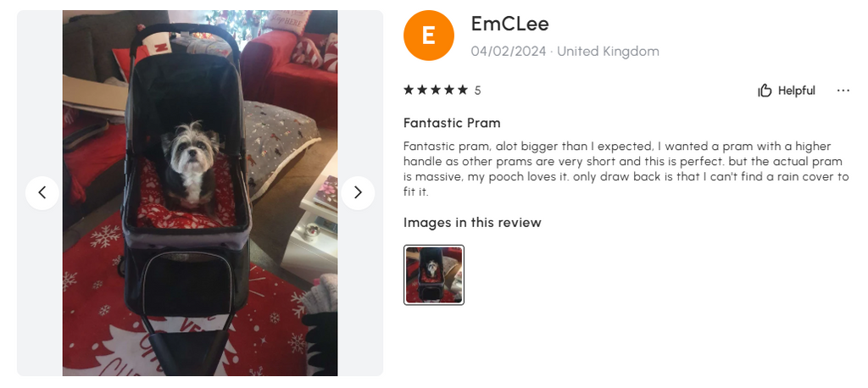Click the United Kingdom location text
868x388 pixels.
[608, 52]
